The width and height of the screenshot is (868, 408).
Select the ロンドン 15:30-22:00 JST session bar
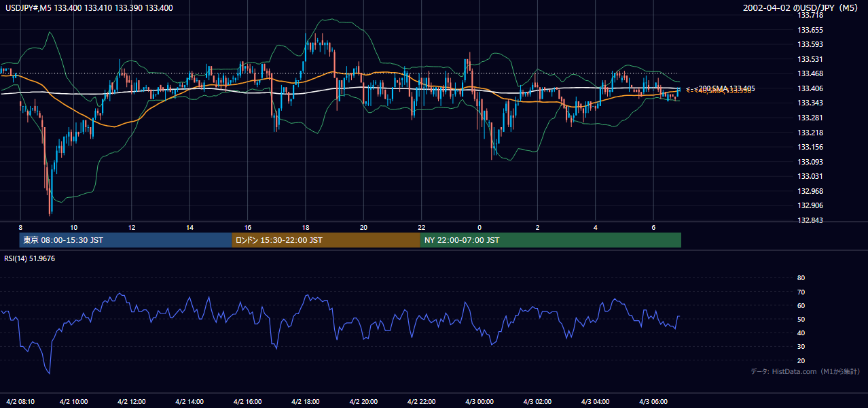coord(326,240)
